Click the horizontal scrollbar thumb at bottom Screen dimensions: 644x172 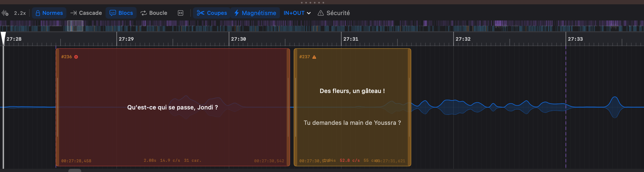pyautogui.click(x=75, y=170)
